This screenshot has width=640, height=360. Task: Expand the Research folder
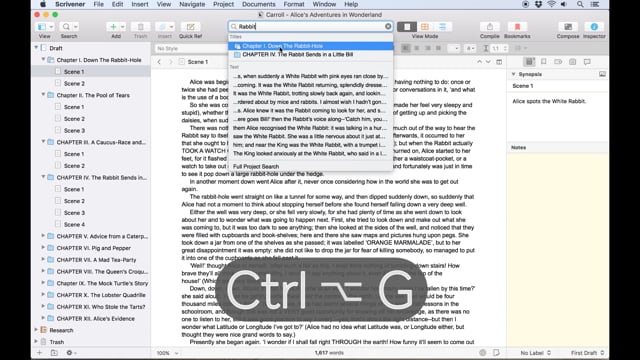[x=36, y=330]
